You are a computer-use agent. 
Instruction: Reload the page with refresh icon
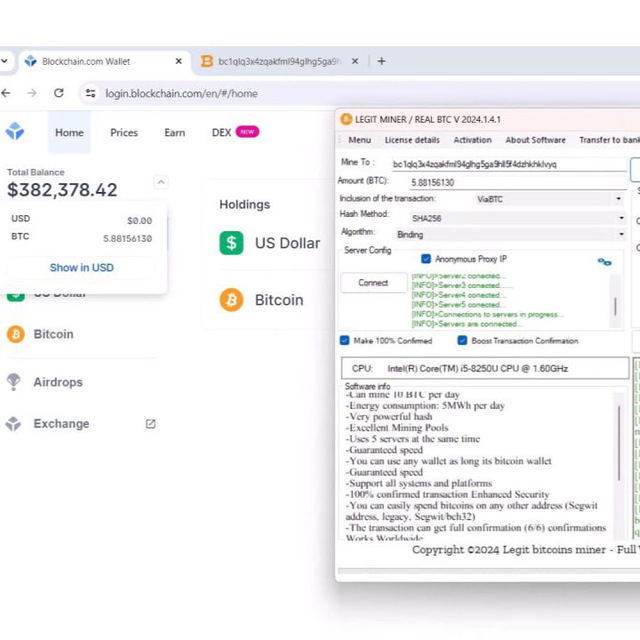pos(59,93)
